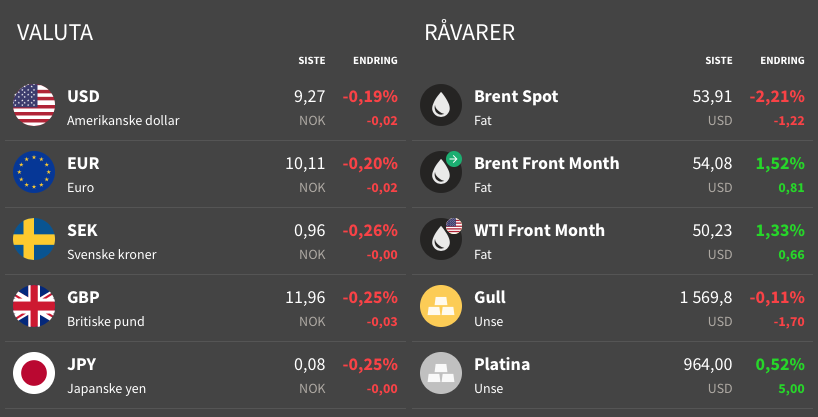Click the WTI Front Month 1,33% change
This screenshot has width=818, height=417.
[x=780, y=230]
